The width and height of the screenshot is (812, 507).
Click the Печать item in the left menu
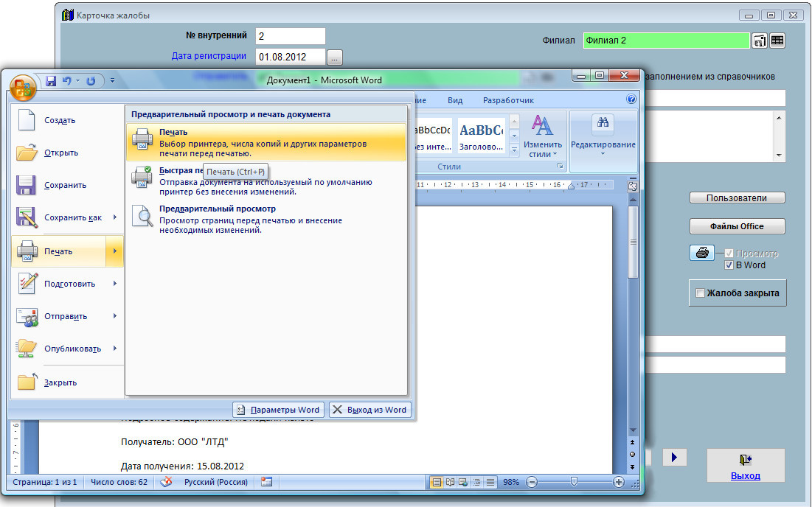click(59, 251)
